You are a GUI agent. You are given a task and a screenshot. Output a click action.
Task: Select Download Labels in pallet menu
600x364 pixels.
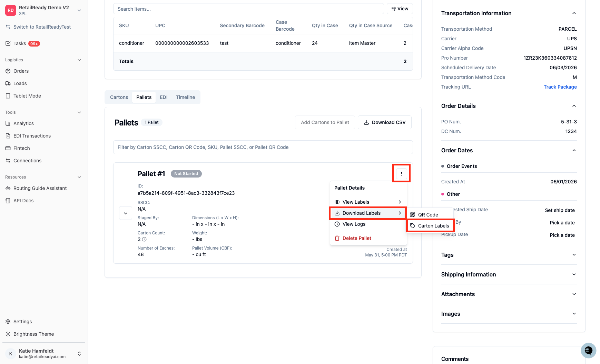pos(368,213)
